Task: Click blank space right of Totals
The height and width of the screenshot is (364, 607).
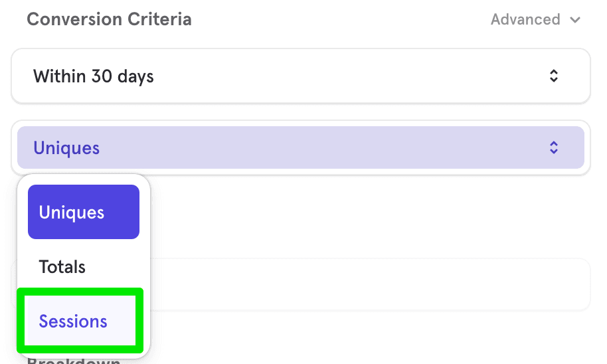Action: (112, 267)
